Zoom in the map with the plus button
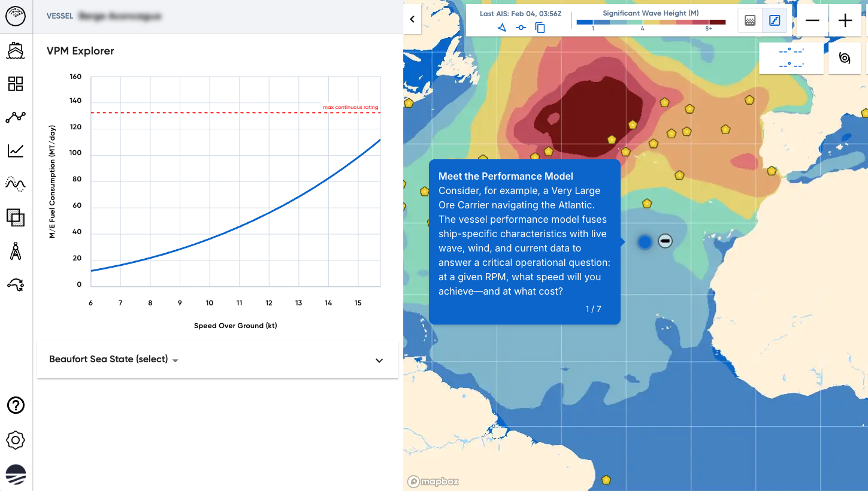 845,20
